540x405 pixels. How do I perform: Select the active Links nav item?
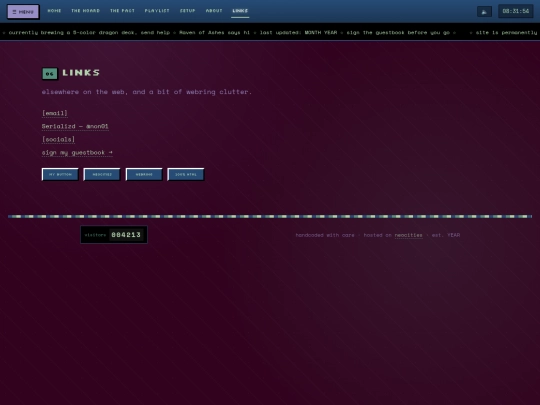point(240,11)
